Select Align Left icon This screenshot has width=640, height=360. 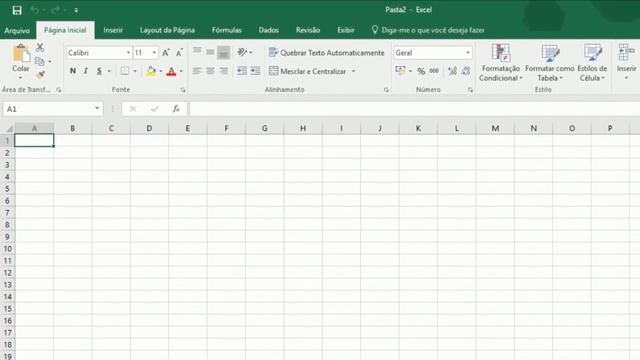point(197,71)
